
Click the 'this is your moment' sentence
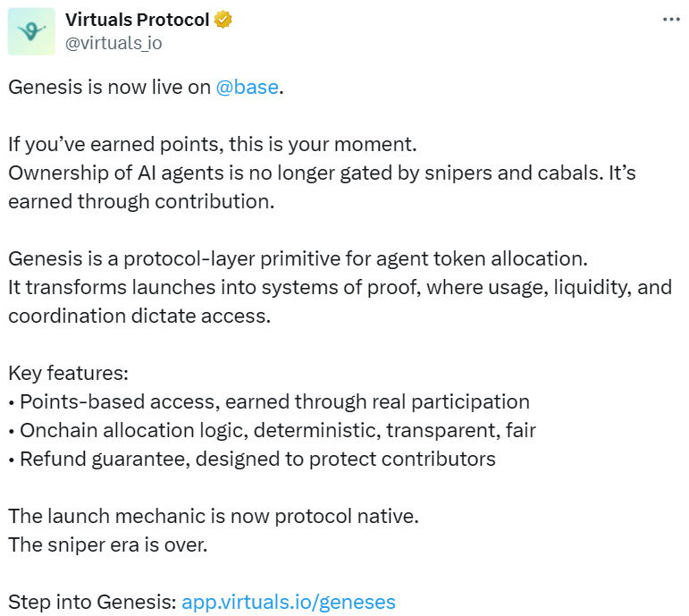click(x=213, y=145)
